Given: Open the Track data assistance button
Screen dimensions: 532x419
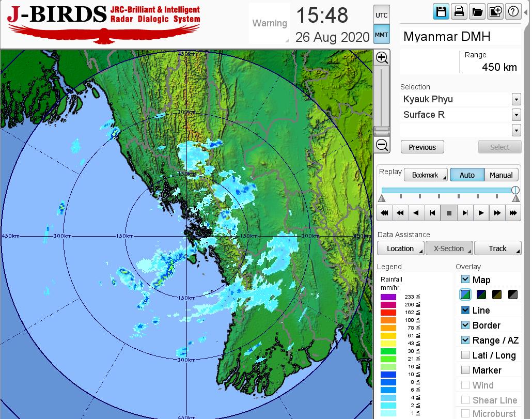Looking at the screenshot, I should point(497,249).
